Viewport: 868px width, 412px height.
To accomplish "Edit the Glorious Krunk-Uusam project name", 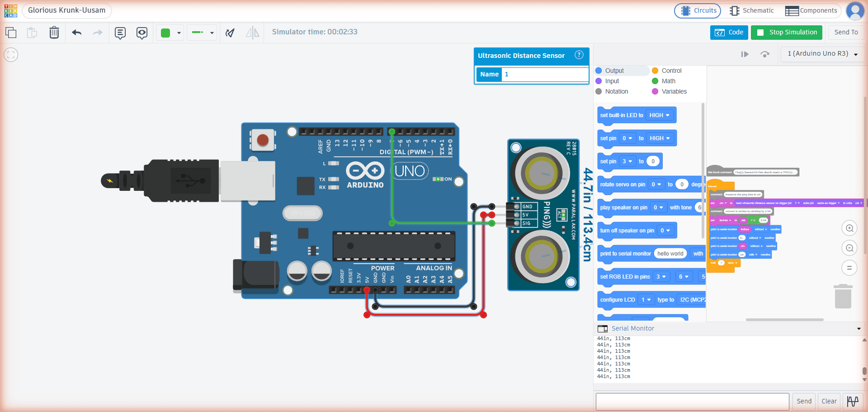I will (x=66, y=10).
